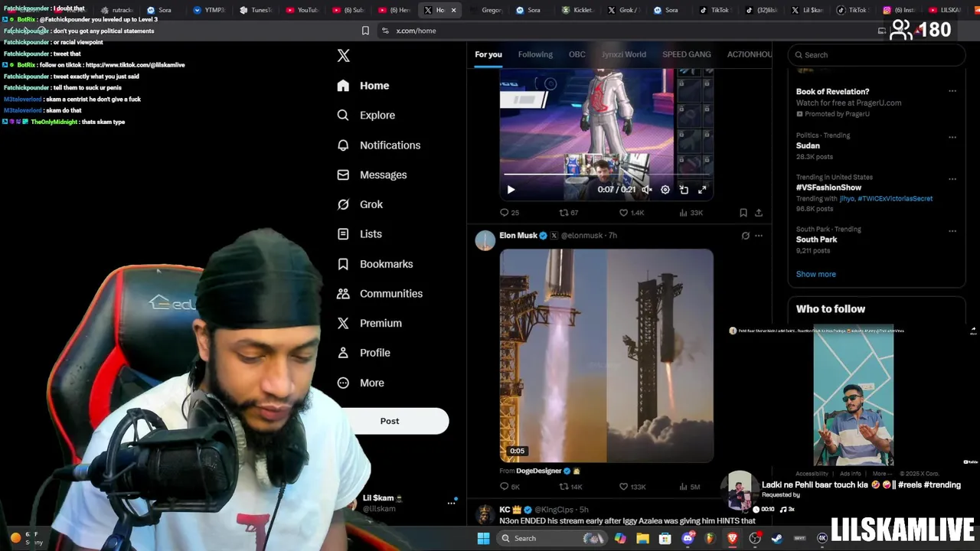Repost Elon's post with 14K reposts

click(x=570, y=487)
